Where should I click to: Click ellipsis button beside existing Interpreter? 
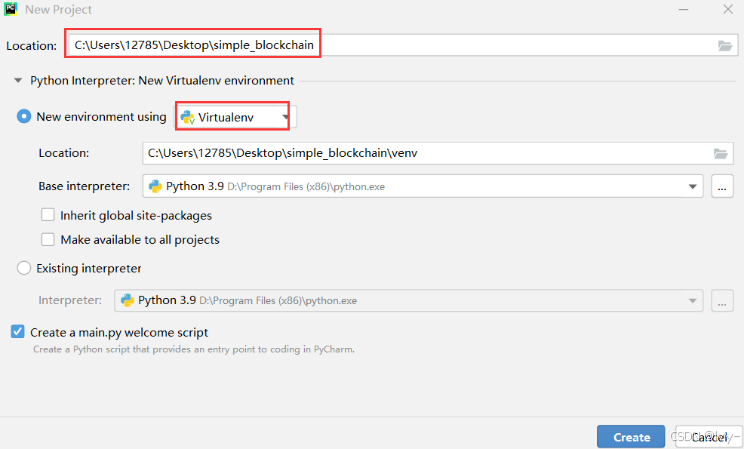(722, 300)
